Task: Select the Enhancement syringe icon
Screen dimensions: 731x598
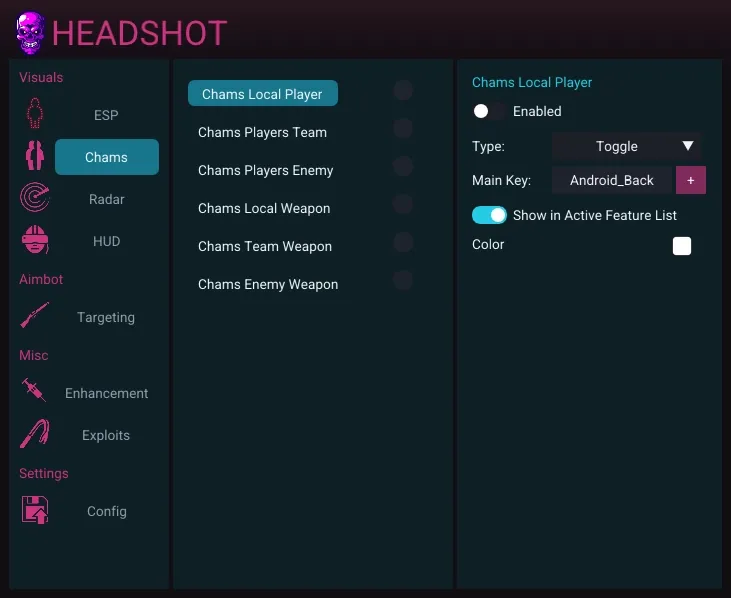Action: (x=35, y=392)
